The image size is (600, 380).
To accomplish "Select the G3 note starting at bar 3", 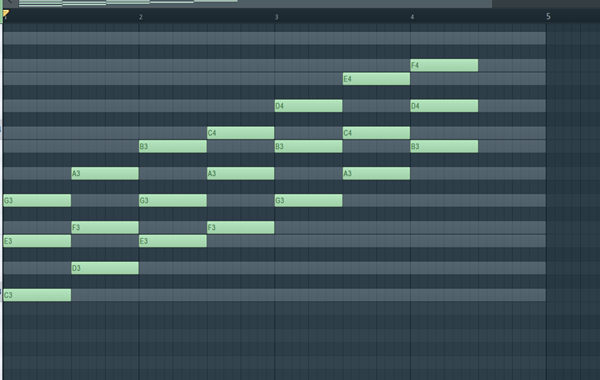I will click(x=308, y=201).
